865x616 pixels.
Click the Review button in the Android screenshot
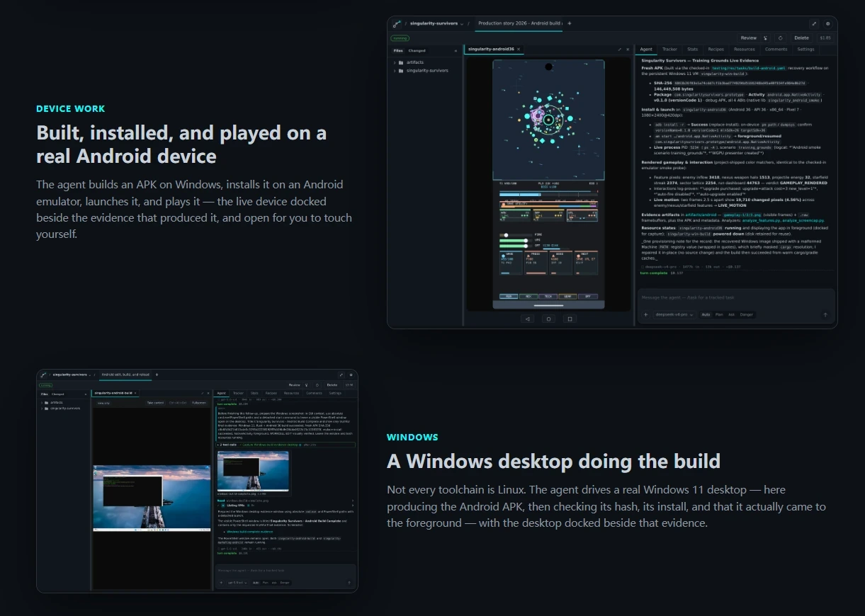tap(749, 38)
